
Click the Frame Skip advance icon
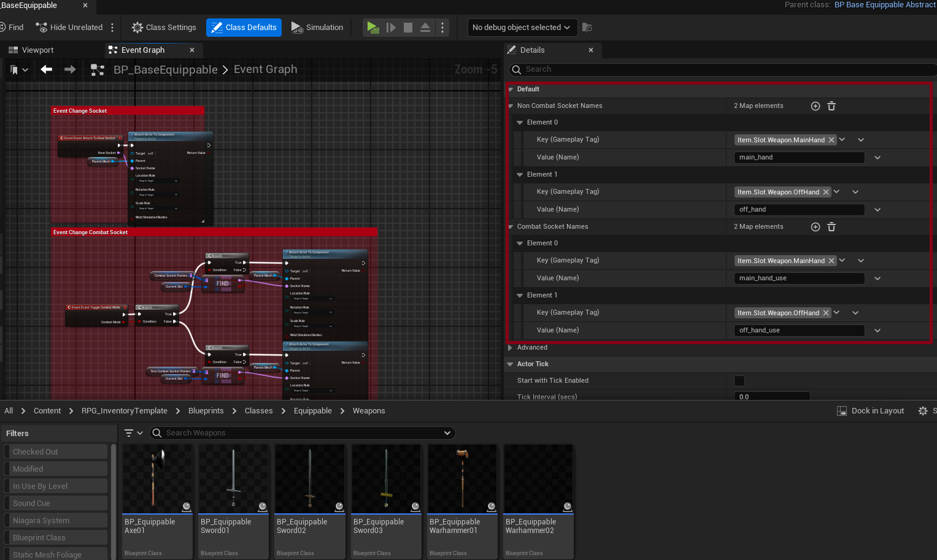(391, 28)
